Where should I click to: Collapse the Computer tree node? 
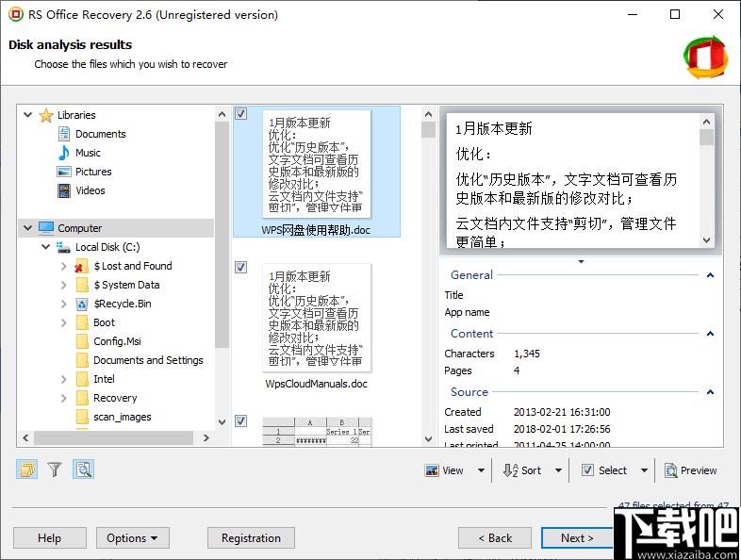click(x=28, y=228)
